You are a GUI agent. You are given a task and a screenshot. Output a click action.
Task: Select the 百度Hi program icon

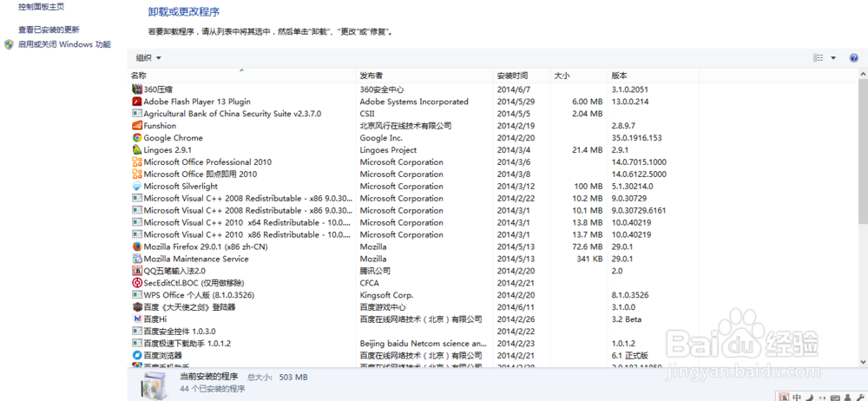pyautogui.click(x=137, y=319)
